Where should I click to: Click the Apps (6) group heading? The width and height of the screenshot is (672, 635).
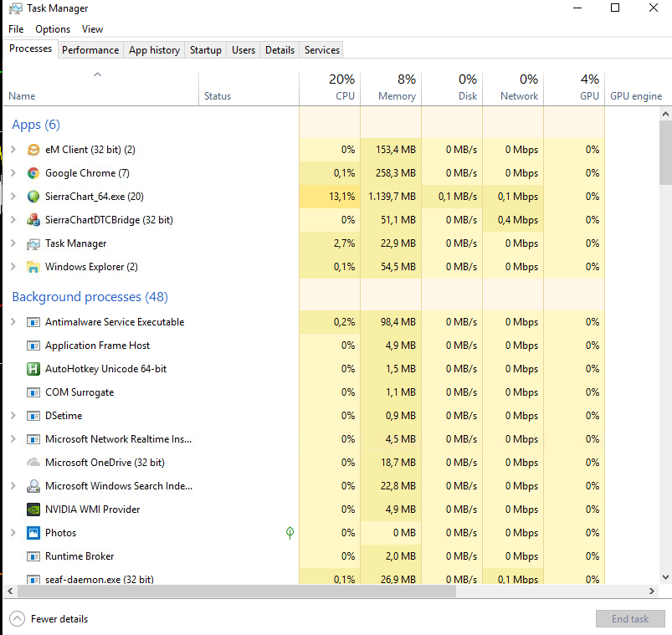pos(36,125)
